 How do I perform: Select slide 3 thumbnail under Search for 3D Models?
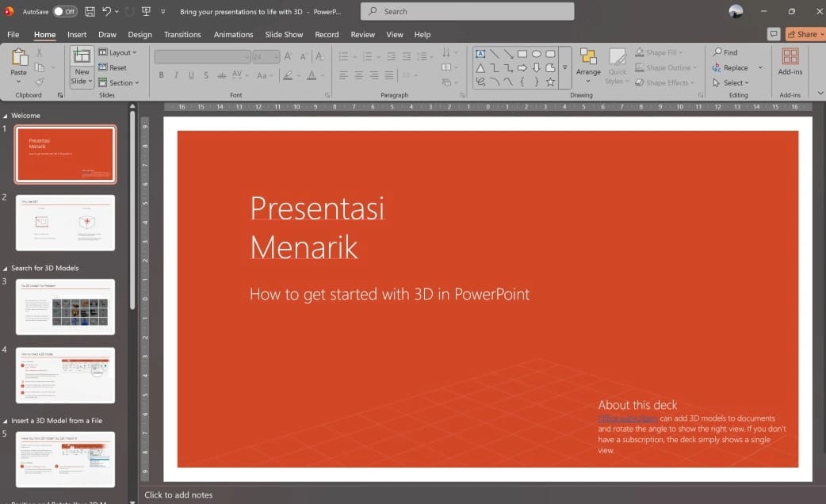(x=65, y=307)
